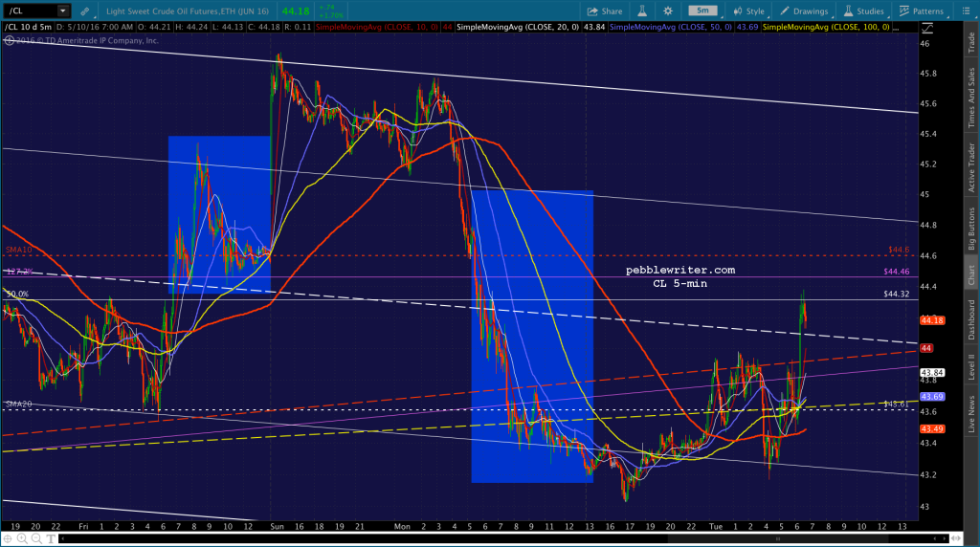Click the 50.0% retracement label
Viewport: 980px width, 547px height.
(x=17, y=295)
